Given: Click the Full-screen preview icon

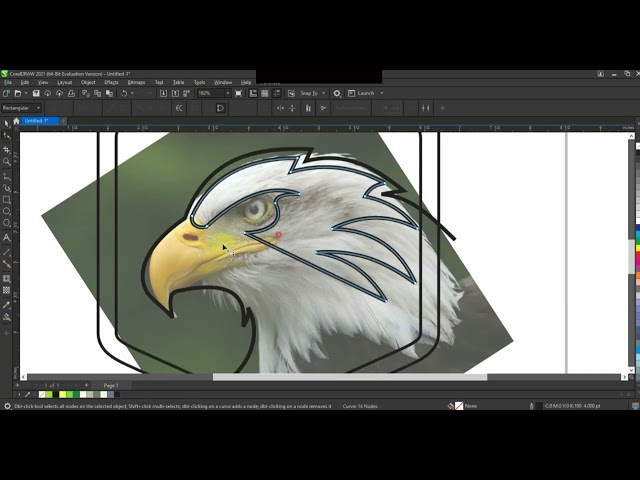Looking at the screenshot, I should coord(238,93).
